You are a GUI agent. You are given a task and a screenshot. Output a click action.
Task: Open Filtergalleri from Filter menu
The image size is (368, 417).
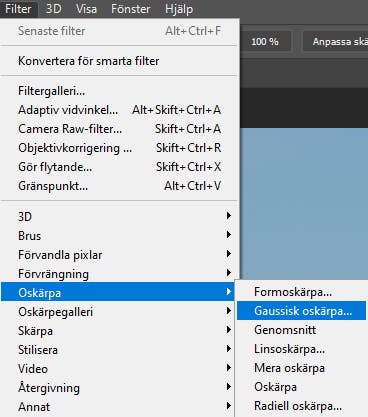click(x=118, y=90)
